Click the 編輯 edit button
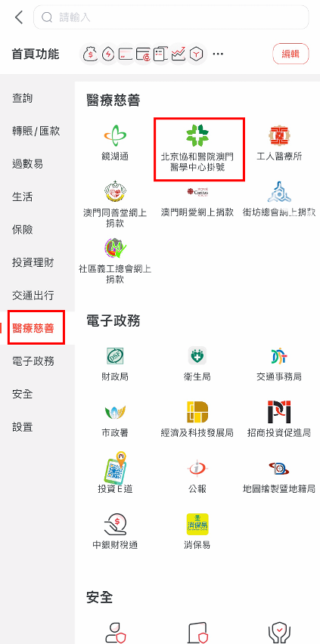 290,54
